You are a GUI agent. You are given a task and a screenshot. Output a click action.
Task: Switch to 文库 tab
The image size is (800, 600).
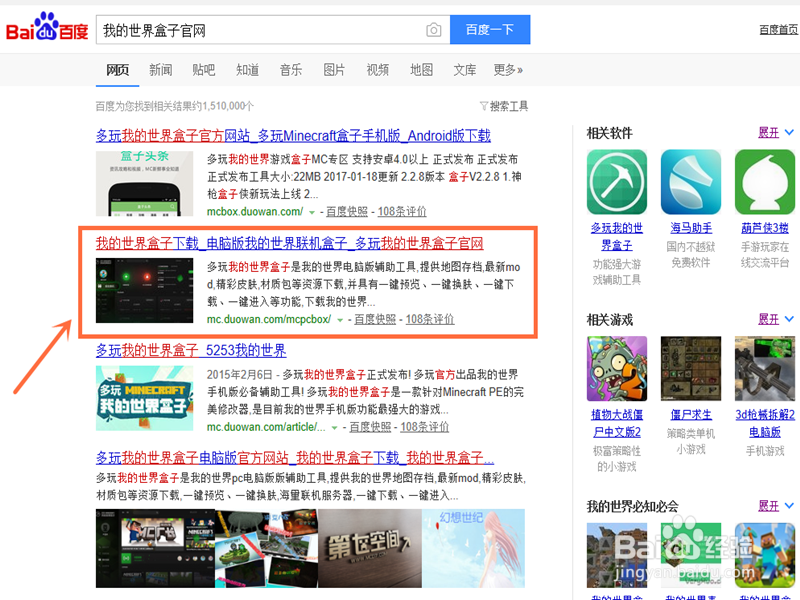(465, 70)
